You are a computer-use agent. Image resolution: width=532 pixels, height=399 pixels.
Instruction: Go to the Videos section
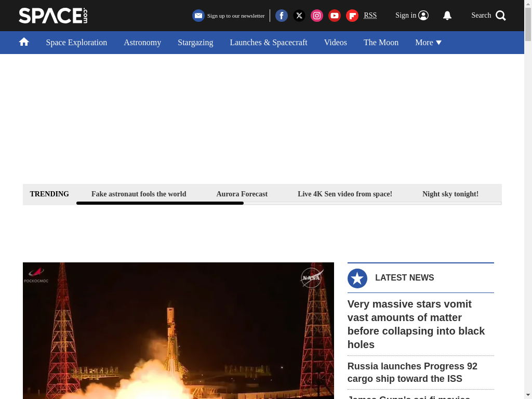click(x=336, y=43)
